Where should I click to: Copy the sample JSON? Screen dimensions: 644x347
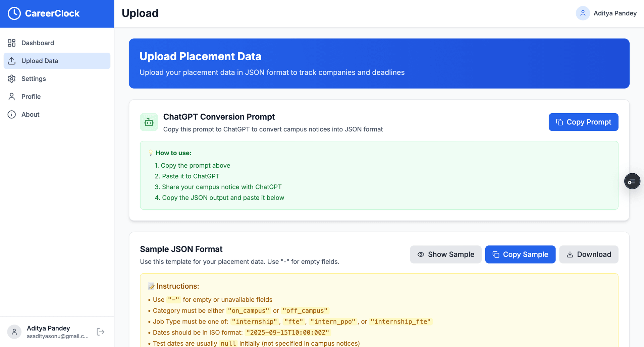tap(520, 254)
